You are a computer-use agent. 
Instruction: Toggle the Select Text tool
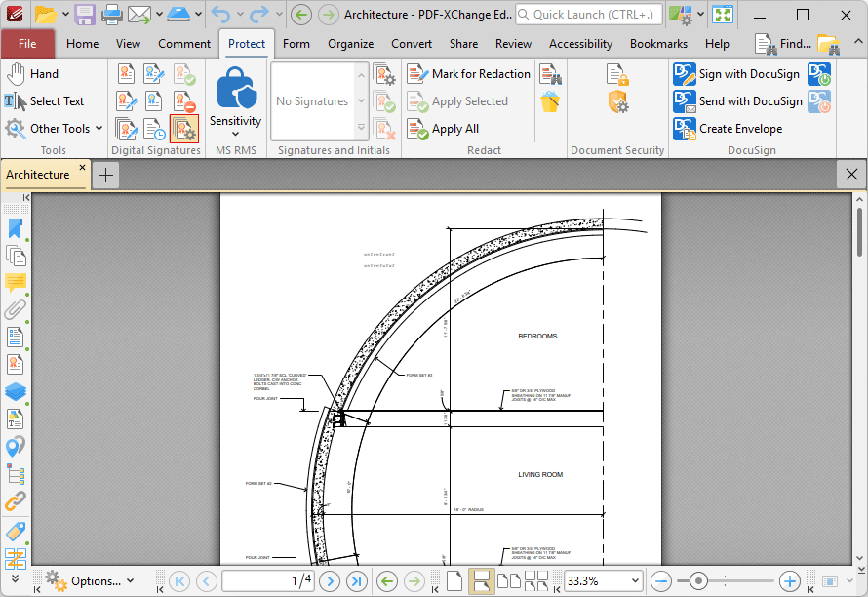click(44, 101)
